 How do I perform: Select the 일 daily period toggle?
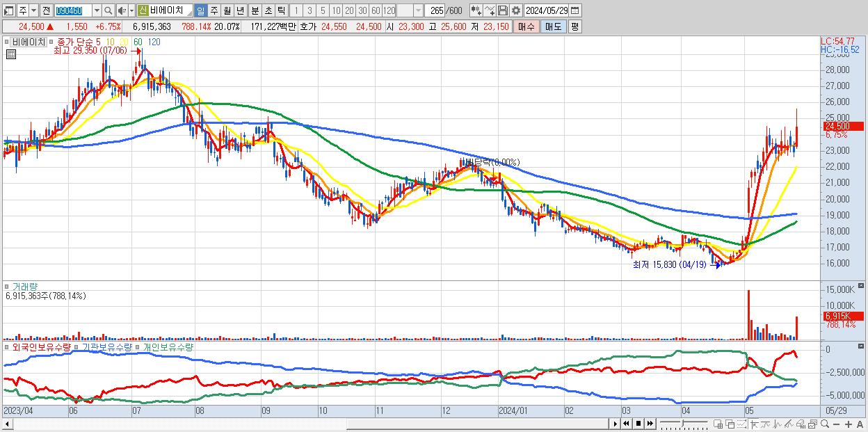[x=200, y=10]
